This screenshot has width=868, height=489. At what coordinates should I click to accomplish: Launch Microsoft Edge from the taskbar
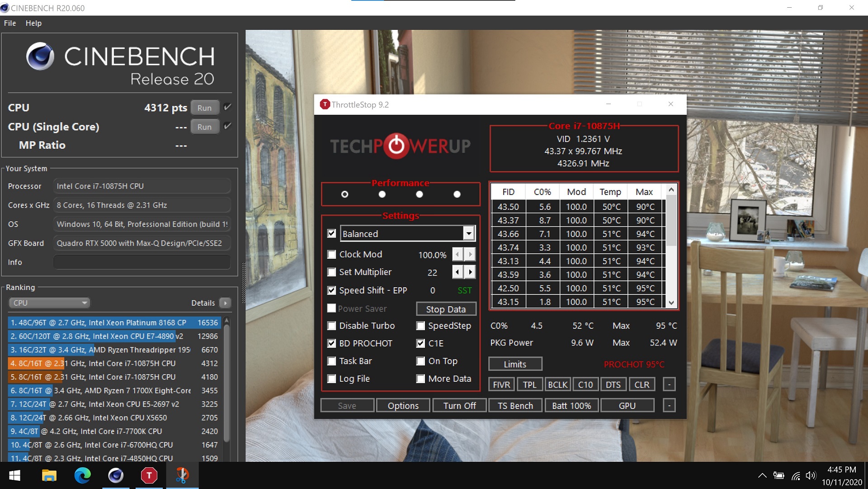tap(82, 475)
